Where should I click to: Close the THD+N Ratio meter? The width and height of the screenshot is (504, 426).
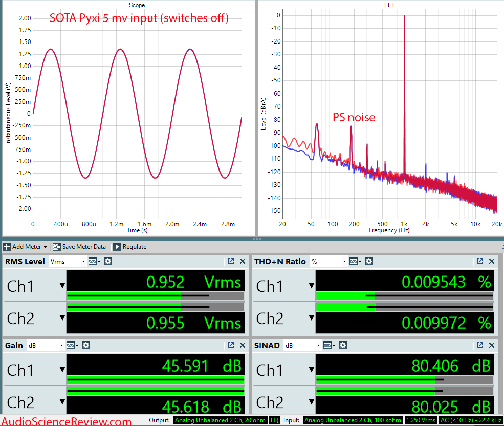pos(492,261)
